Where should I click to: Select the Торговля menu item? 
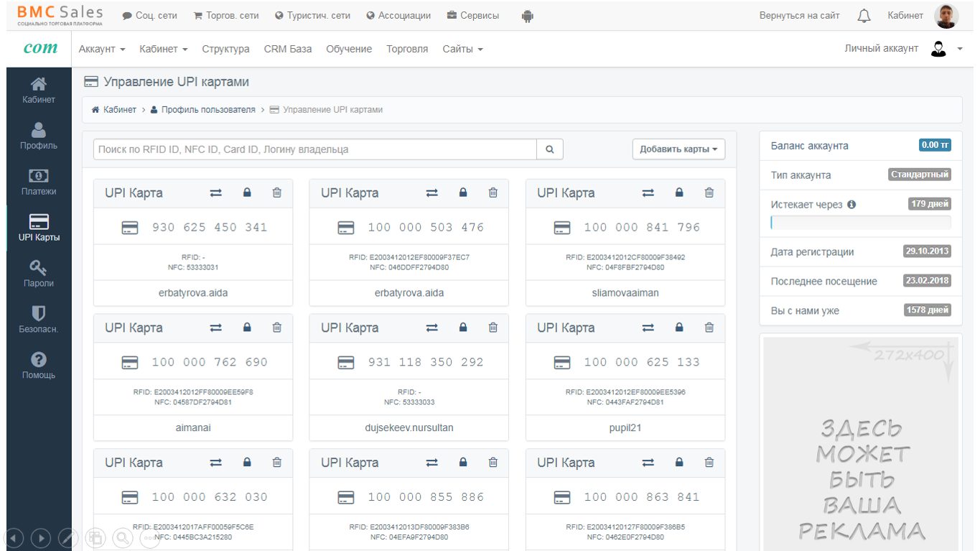point(407,49)
